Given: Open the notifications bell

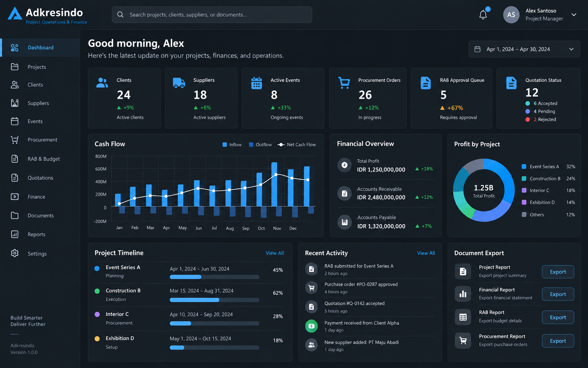Looking at the screenshot, I should point(483,15).
